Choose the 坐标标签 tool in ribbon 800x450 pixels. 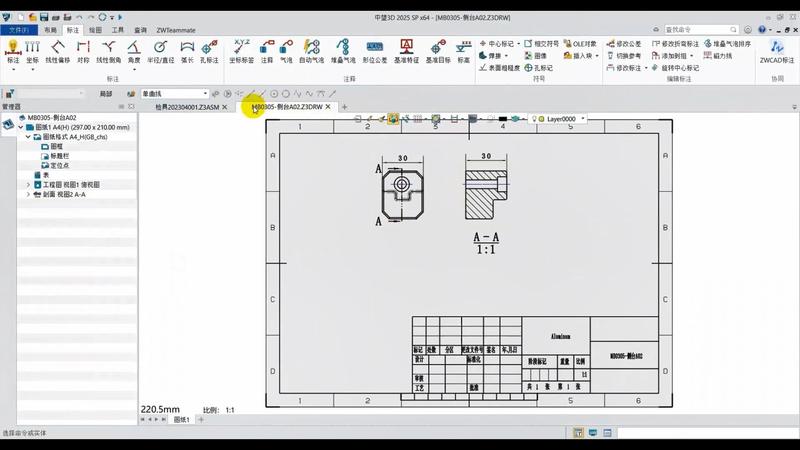click(x=242, y=51)
